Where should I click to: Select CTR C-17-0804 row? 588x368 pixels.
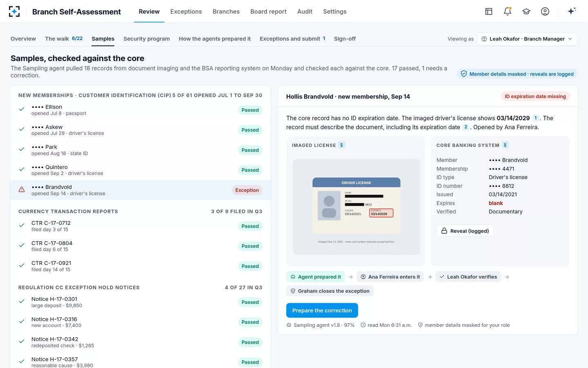pos(140,246)
